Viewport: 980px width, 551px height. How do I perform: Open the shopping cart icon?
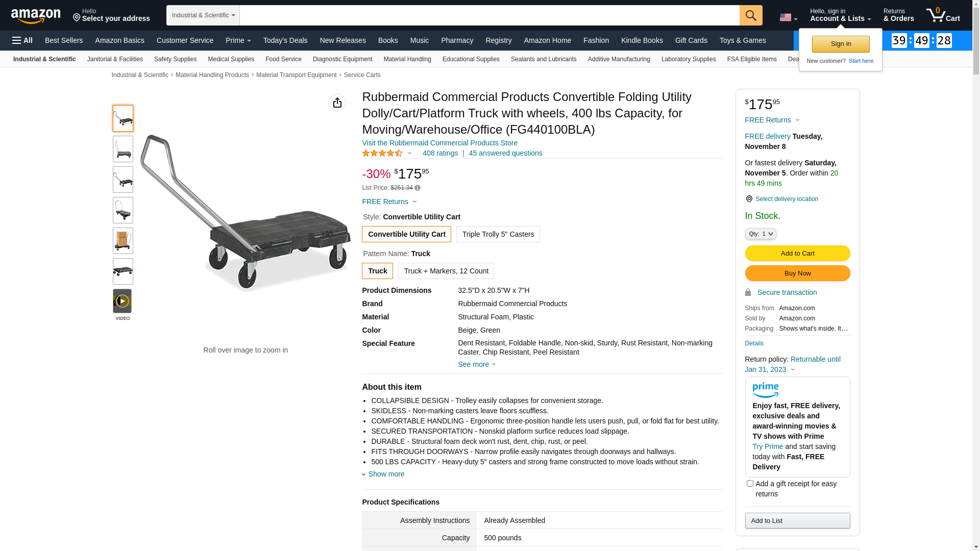point(942,15)
